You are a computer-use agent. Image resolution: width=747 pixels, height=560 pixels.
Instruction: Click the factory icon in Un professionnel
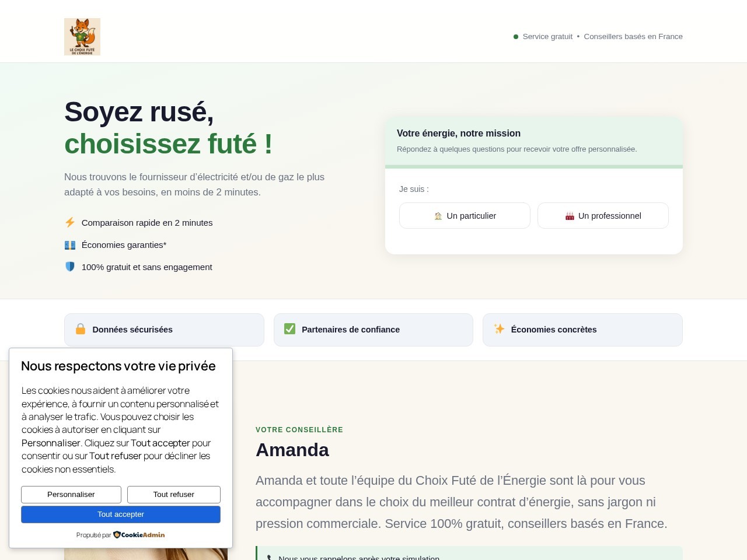pyautogui.click(x=570, y=216)
